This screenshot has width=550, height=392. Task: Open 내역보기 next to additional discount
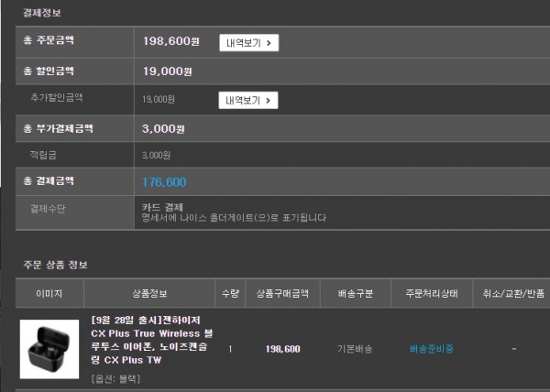248,100
